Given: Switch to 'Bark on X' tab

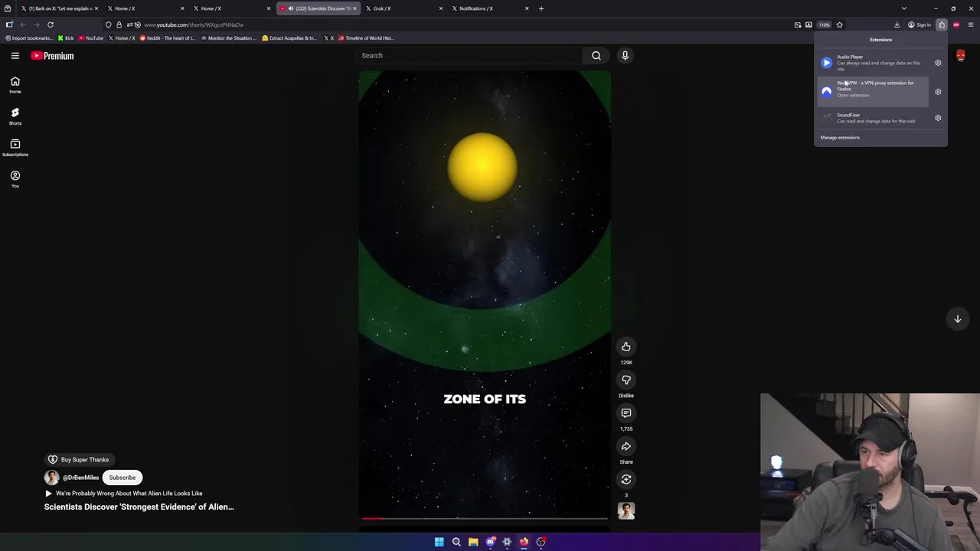Looking at the screenshot, I should 58,8.
